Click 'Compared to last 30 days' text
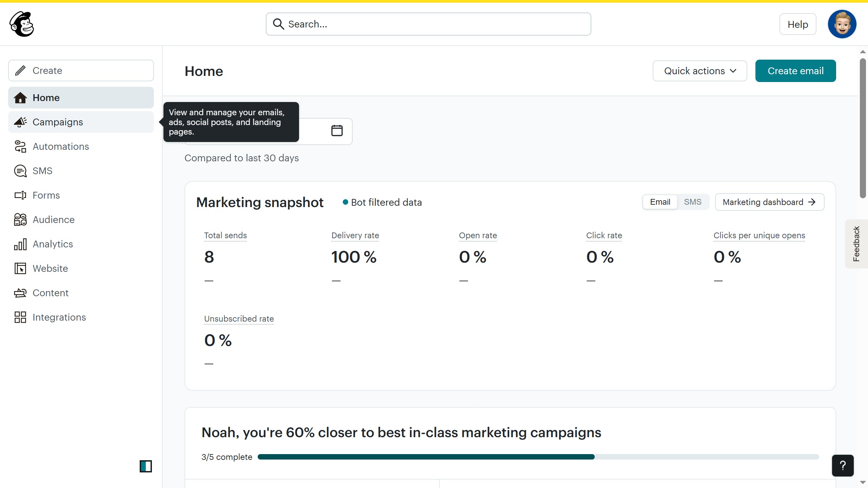 pos(241,158)
